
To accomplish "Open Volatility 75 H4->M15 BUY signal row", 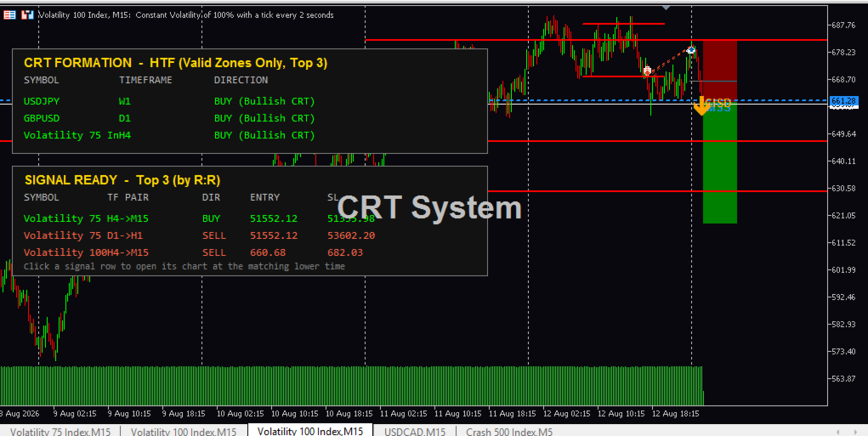I will click(199, 218).
